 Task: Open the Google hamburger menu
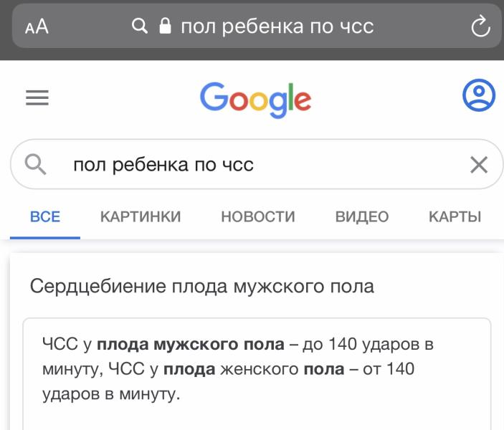(x=37, y=97)
